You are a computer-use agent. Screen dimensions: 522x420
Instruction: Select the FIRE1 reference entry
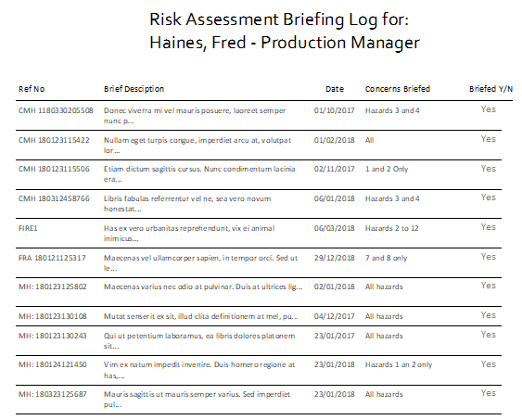(x=28, y=228)
